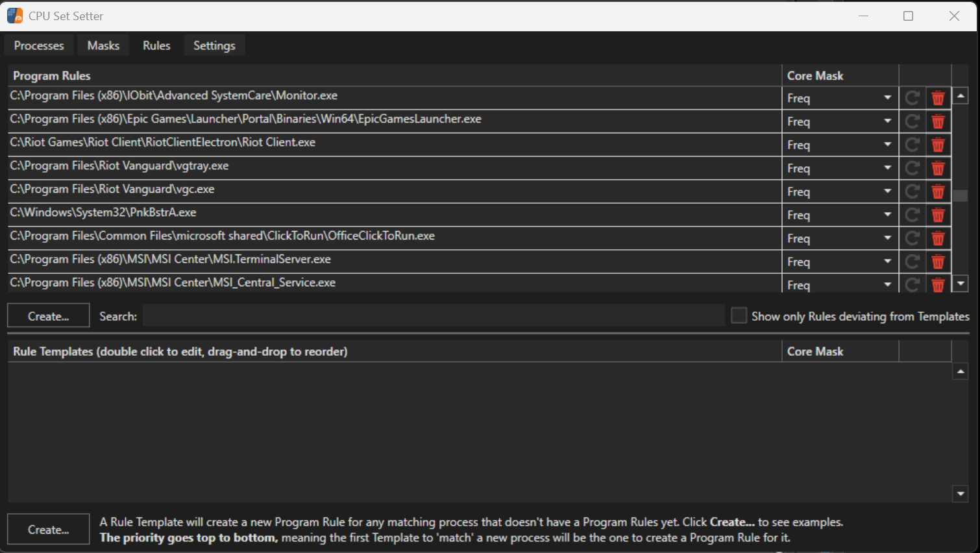Reset the vgtray.exe rule mask
Image resolution: width=980 pixels, height=553 pixels.
[x=912, y=168]
